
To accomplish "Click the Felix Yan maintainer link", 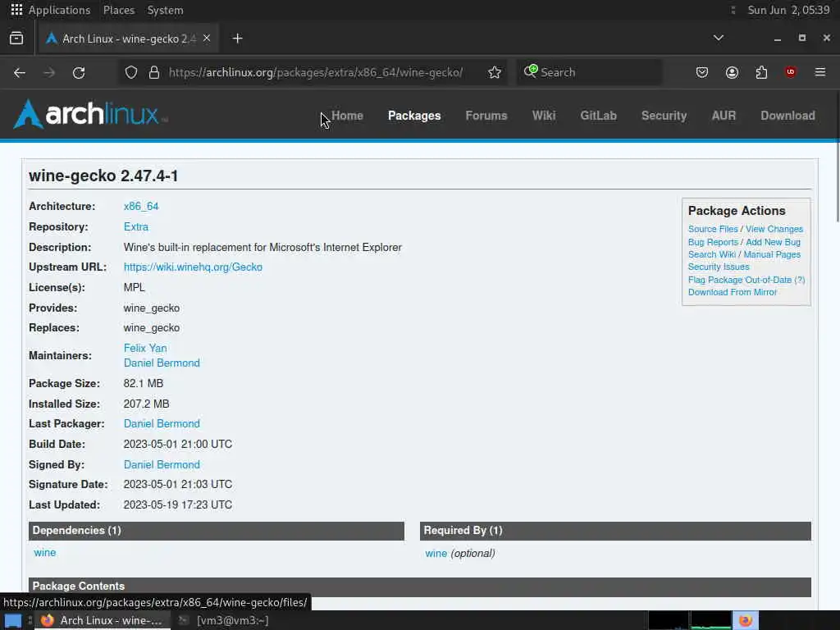I will point(145,348).
